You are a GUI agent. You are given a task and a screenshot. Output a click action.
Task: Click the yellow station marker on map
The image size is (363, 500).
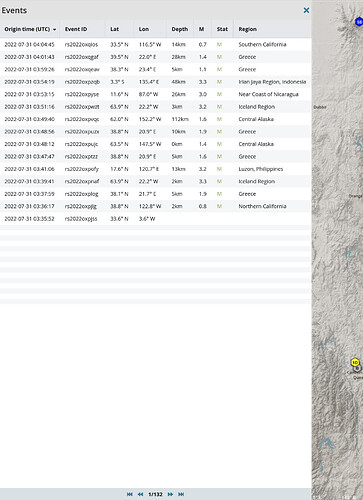tap(355, 362)
